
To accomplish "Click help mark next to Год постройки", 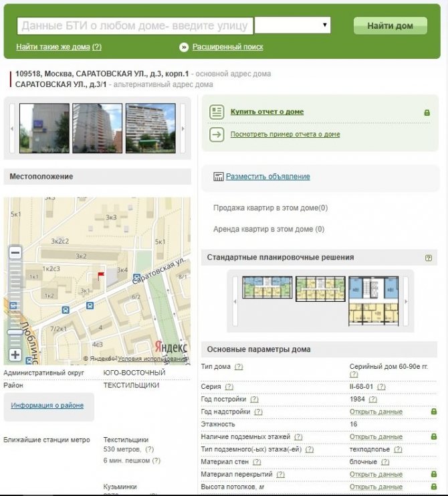I will click(x=254, y=399).
